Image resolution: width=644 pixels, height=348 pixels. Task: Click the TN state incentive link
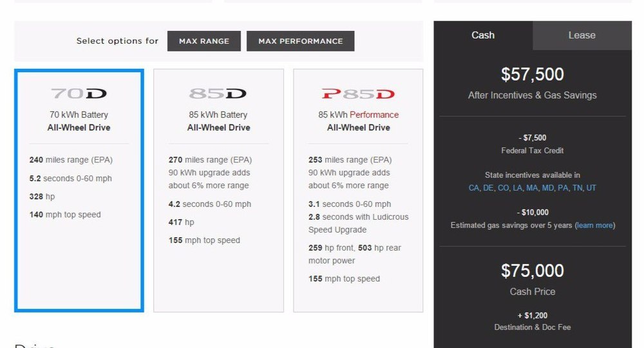577,188
